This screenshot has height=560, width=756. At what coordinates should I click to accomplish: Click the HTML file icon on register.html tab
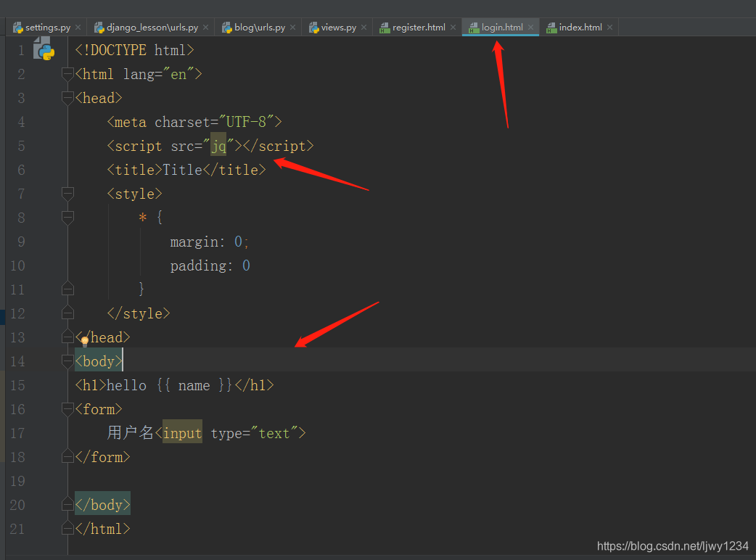coord(385,28)
